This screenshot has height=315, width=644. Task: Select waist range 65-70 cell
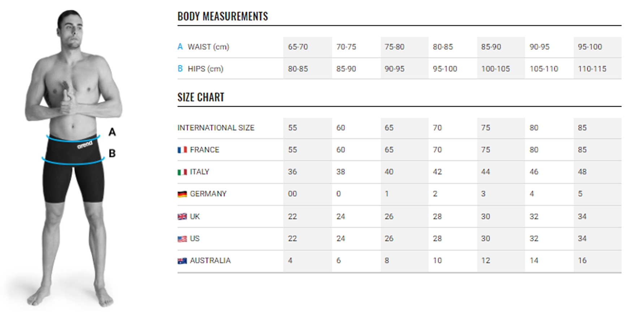pos(298,47)
